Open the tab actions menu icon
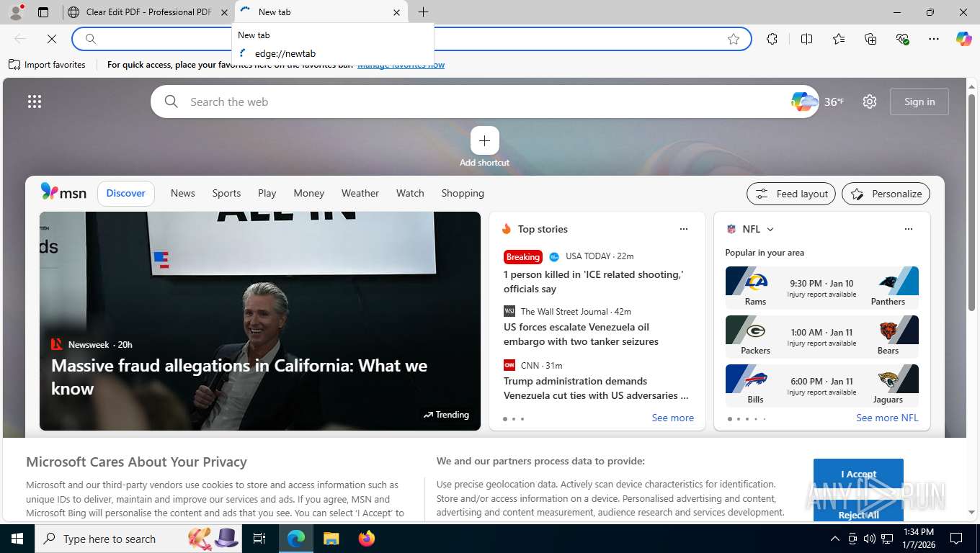Screen dimensions: 980x553 (x=43, y=12)
